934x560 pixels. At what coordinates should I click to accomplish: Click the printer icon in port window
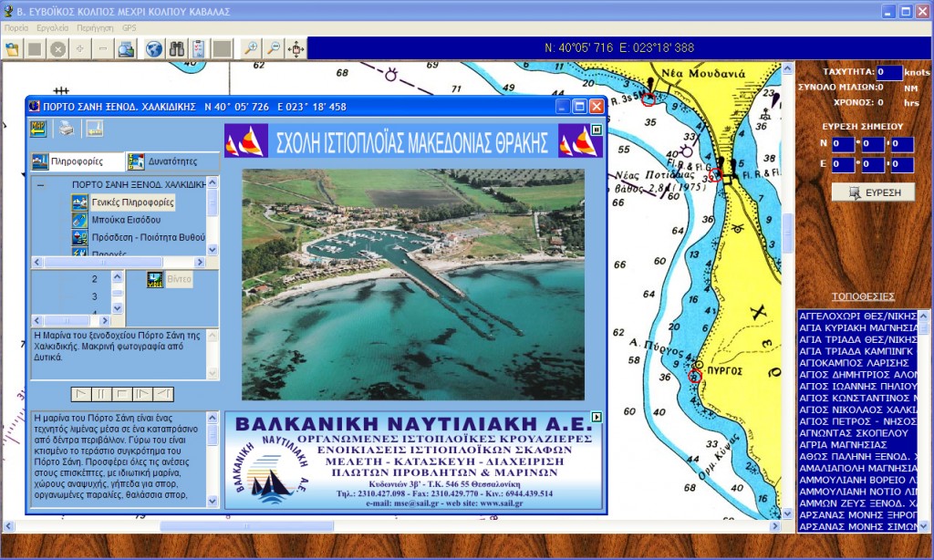point(66,128)
